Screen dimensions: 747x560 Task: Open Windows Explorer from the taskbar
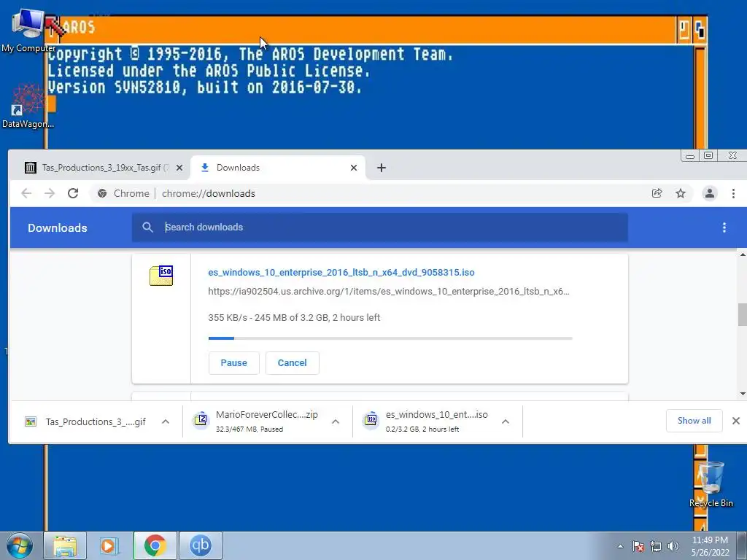tap(65, 545)
